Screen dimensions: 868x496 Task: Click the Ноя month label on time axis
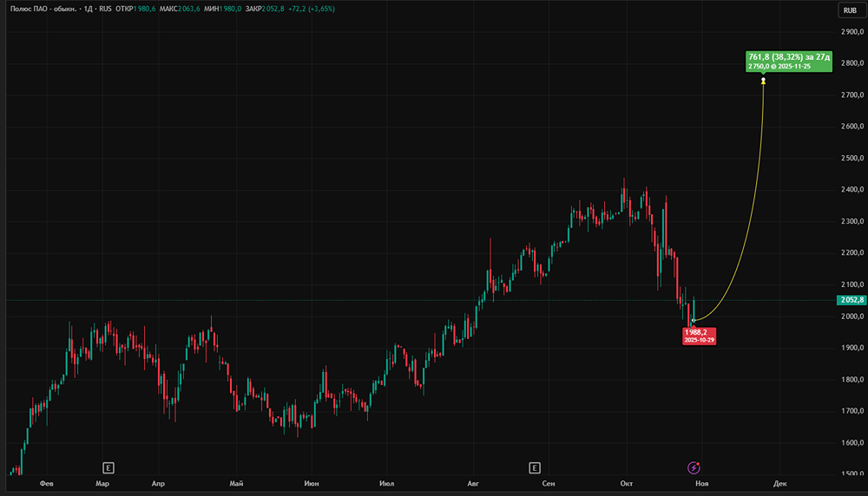click(x=702, y=484)
